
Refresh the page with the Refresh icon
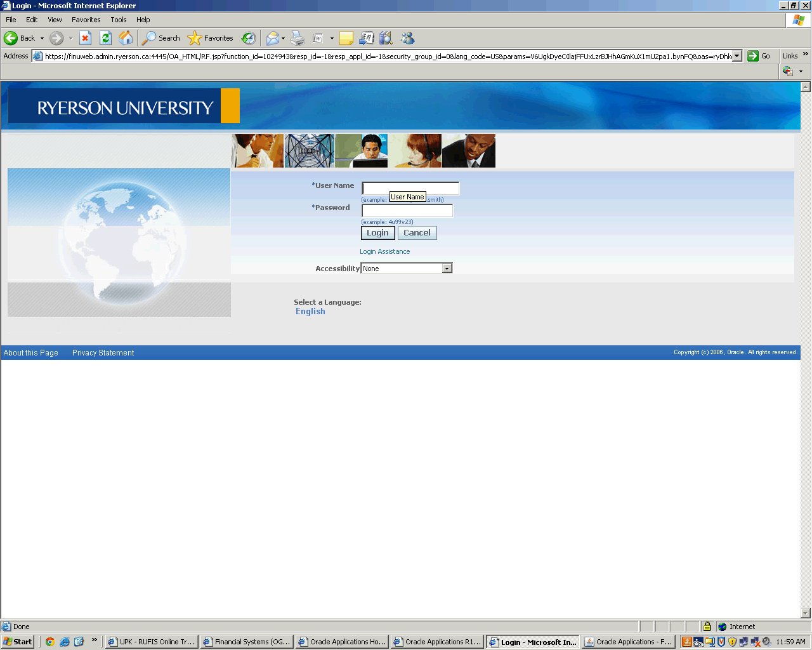tap(106, 38)
